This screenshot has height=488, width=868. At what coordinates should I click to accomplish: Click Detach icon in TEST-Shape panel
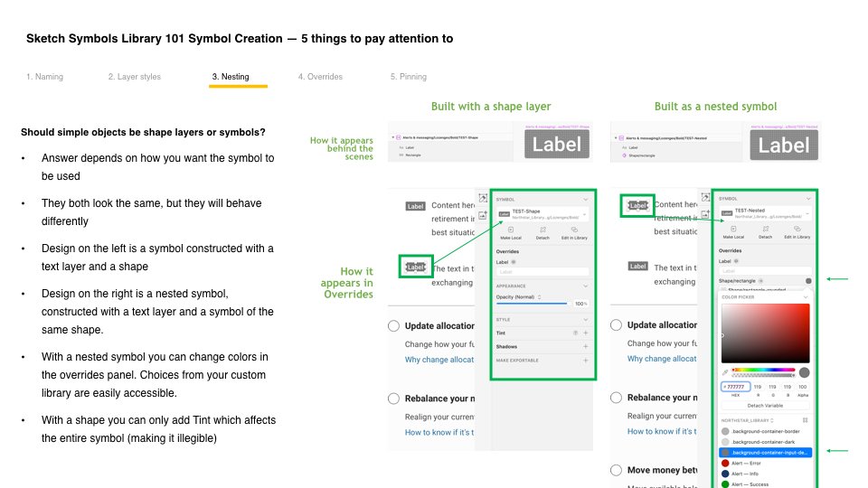[x=542, y=230]
